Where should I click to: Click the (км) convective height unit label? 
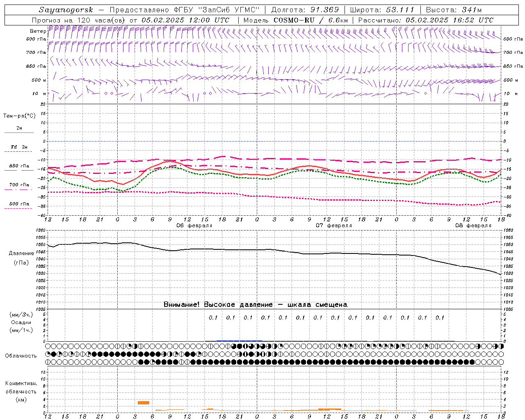[x=21, y=399]
